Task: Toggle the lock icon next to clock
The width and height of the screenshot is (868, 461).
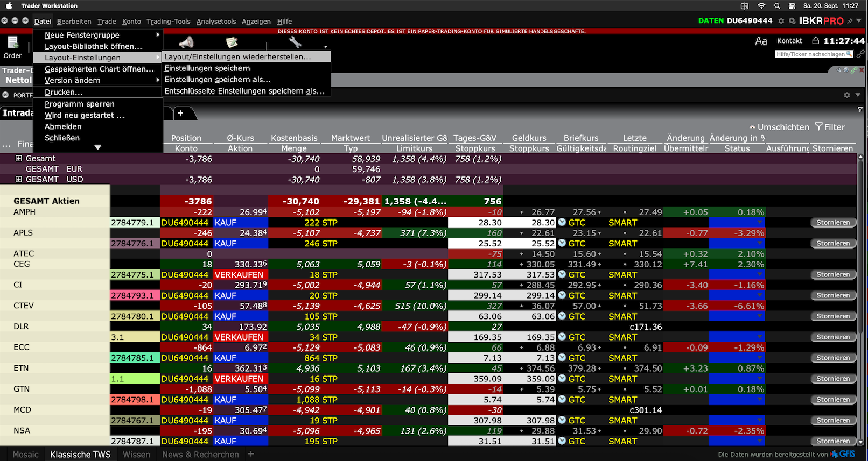Action: pos(815,41)
